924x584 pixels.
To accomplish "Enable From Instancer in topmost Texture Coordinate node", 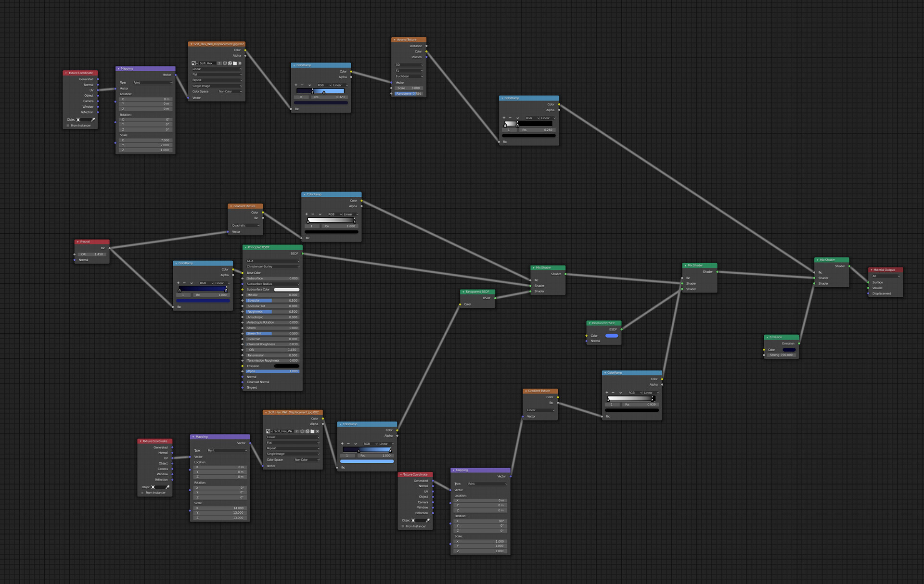I will pyautogui.click(x=68, y=126).
